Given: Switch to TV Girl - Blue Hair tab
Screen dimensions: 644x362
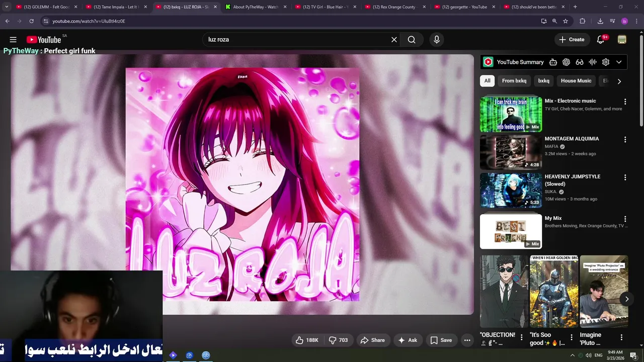Looking at the screenshot, I should pos(326,7).
